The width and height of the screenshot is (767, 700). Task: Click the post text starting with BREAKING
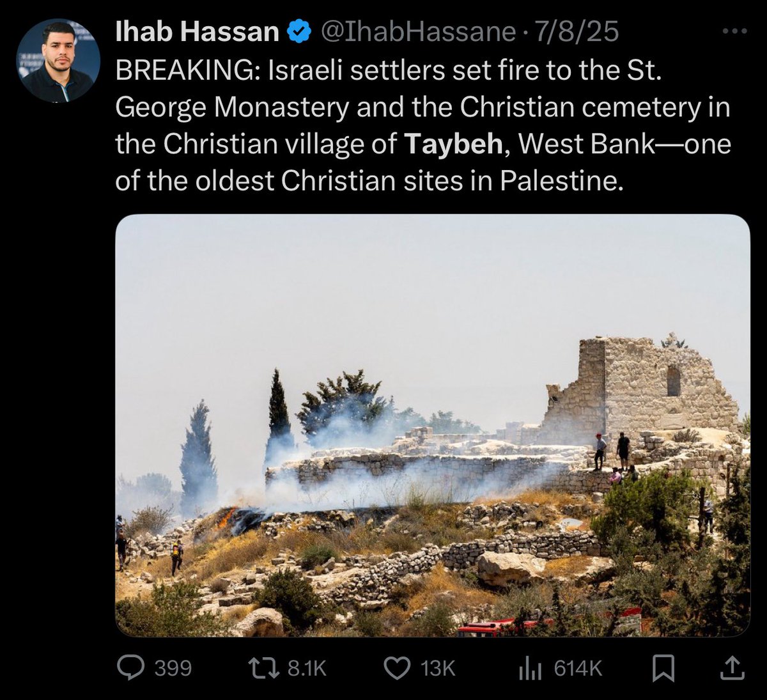pyautogui.click(x=422, y=127)
